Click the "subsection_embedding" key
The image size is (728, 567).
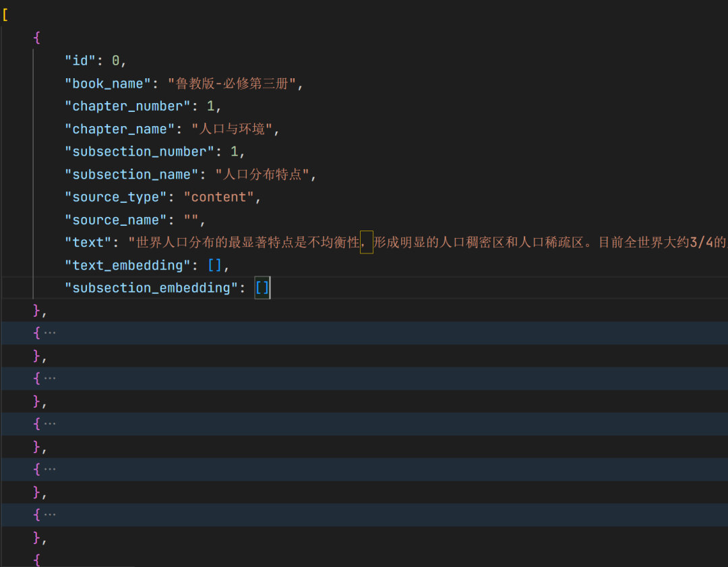148,288
